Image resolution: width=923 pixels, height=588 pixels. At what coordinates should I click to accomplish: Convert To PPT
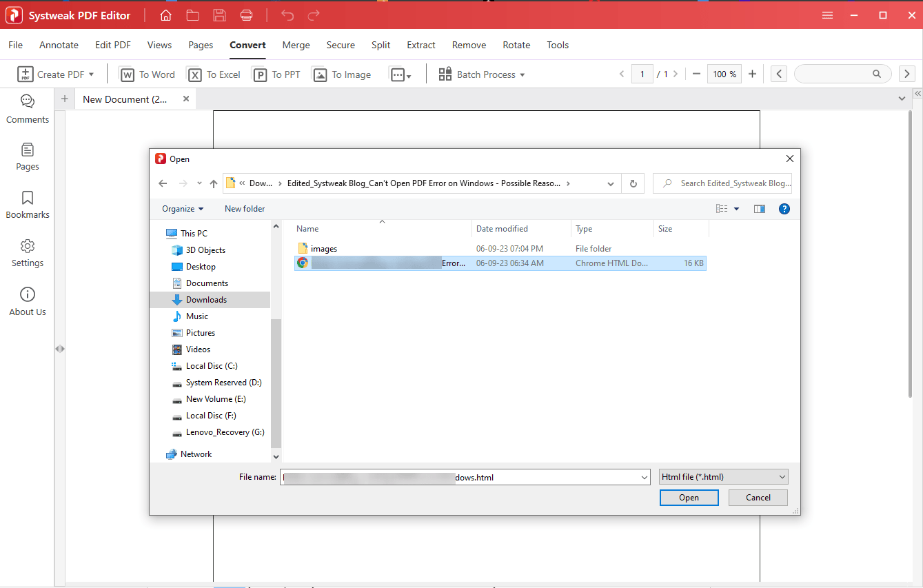[x=276, y=74]
